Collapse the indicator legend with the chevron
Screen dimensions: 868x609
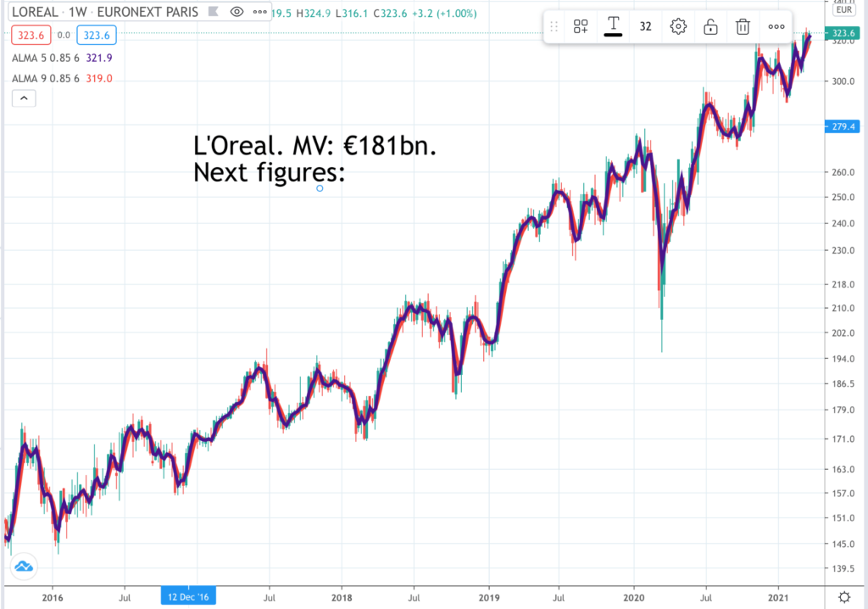pos(24,98)
